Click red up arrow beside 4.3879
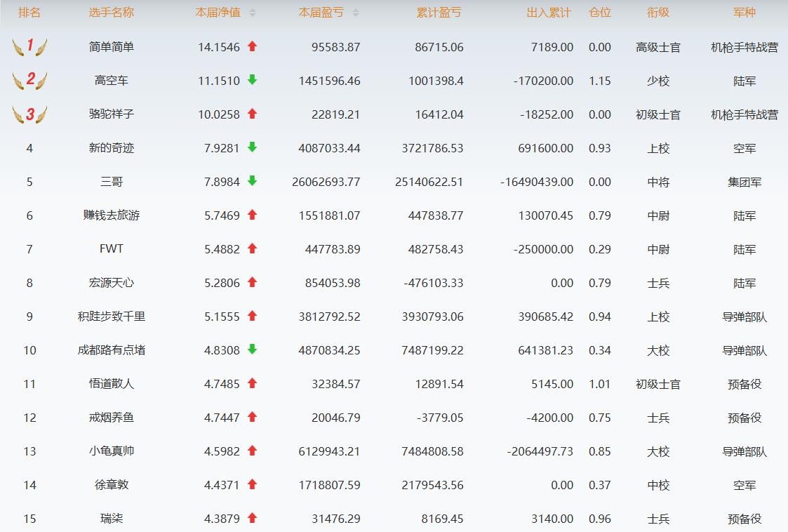Image resolution: width=788 pixels, height=532 pixels. pyautogui.click(x=253, y=519)
